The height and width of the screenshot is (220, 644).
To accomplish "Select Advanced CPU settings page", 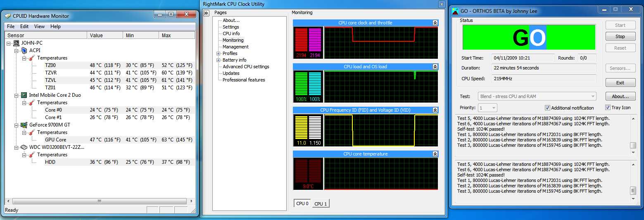I will coord(246,67).
